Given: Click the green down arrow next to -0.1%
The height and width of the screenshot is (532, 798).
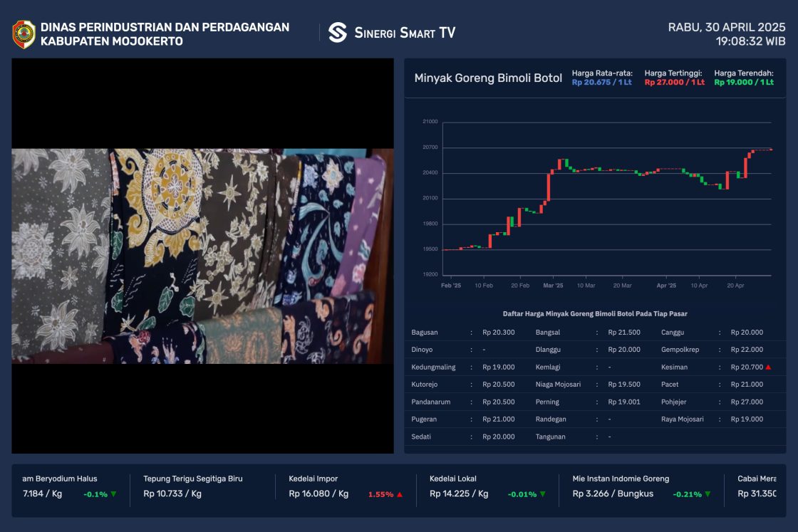Looking at the screenshot, I should pyautogui.click(x=113, y=494).
